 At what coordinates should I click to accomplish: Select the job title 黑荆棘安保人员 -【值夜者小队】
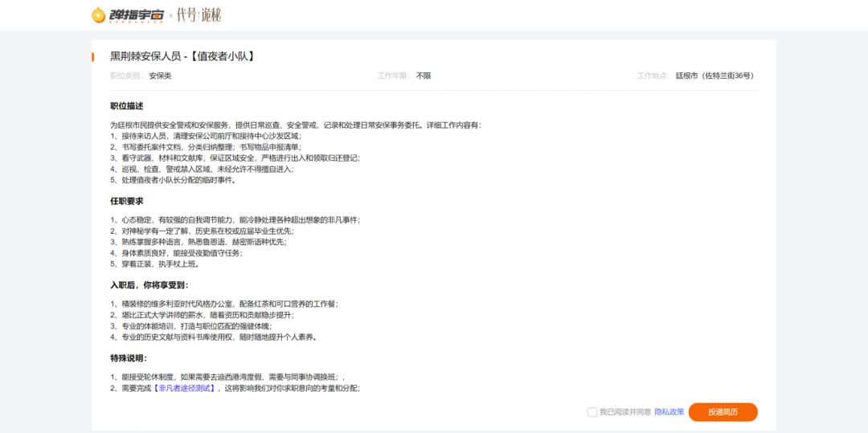(182, 56)
